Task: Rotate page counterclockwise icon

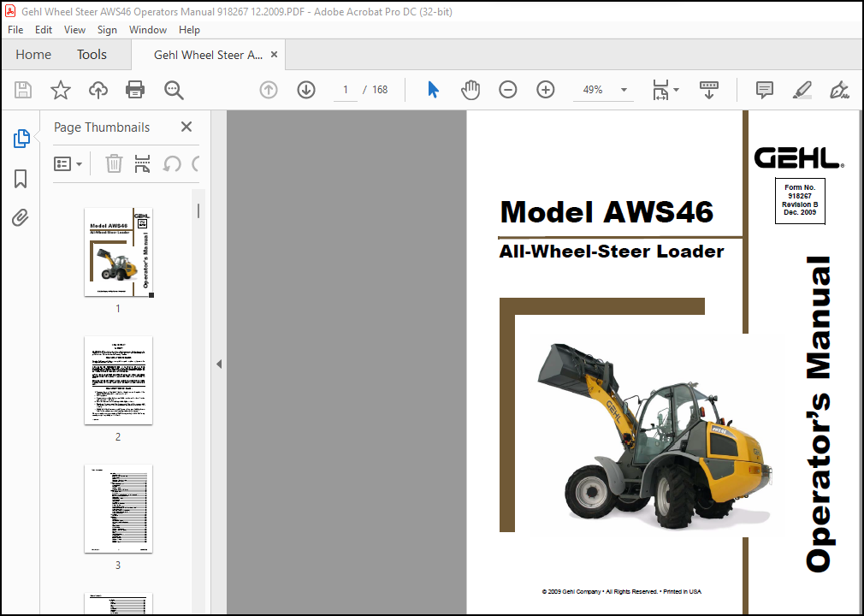Action: [172, 163]
